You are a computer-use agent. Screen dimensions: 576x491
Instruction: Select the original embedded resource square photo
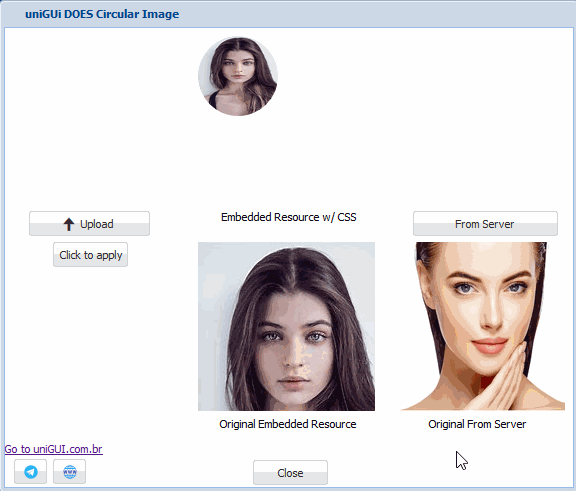tap(287, 326)
